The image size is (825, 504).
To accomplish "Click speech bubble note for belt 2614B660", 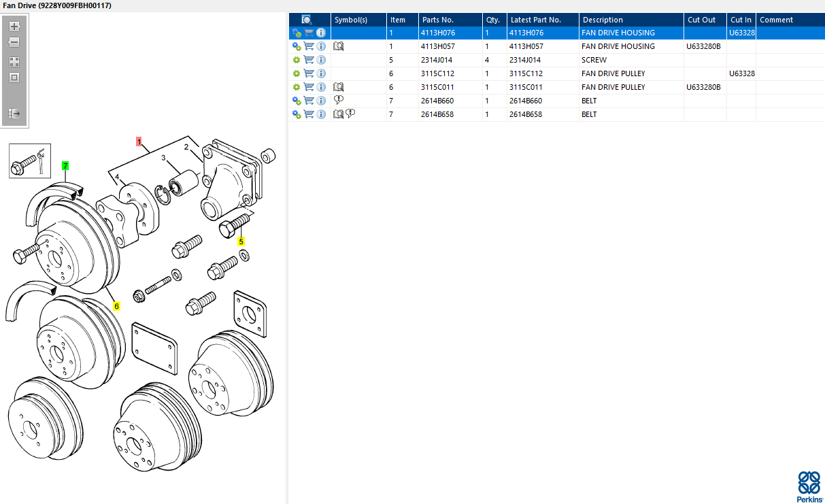I will pyautogui.click(x=339, y=101).
